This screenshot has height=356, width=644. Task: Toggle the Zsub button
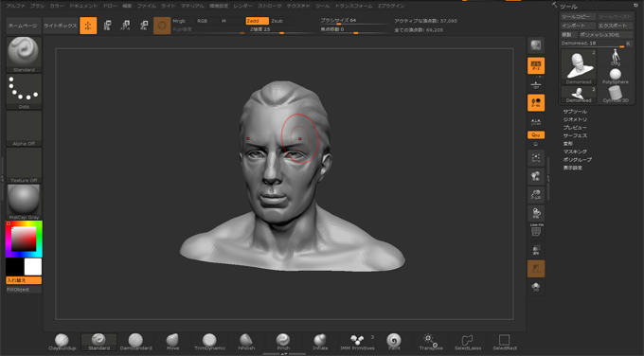[x=281, y=21]
